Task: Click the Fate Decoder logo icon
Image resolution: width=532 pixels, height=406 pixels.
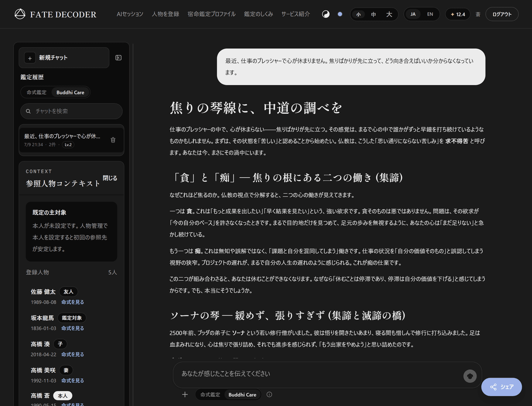Action: tap(20, 14)
